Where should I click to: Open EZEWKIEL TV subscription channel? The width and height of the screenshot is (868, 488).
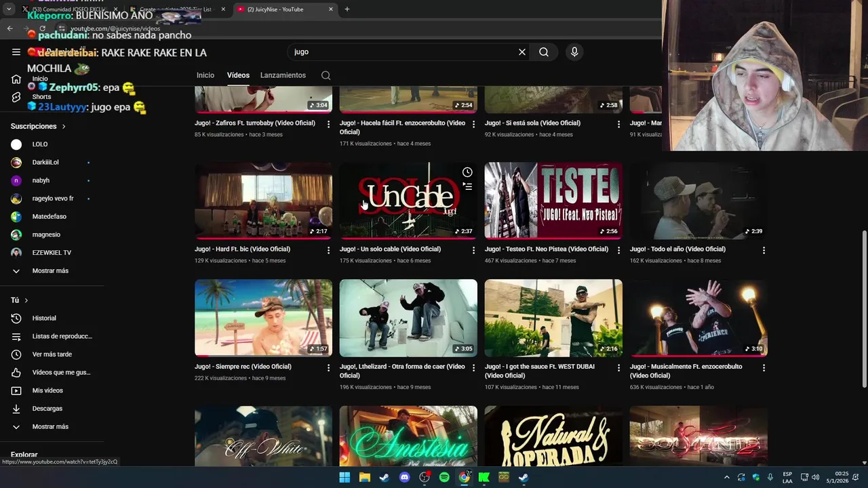click(52, 253)
